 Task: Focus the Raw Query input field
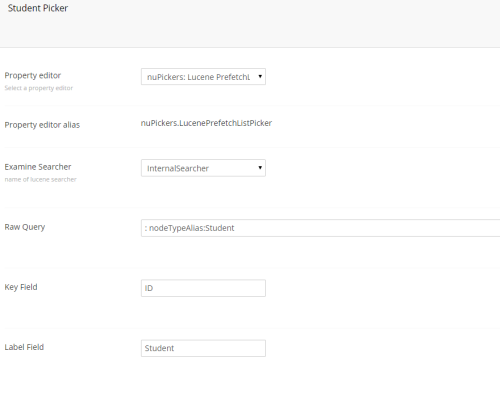[x=320, y=228]
